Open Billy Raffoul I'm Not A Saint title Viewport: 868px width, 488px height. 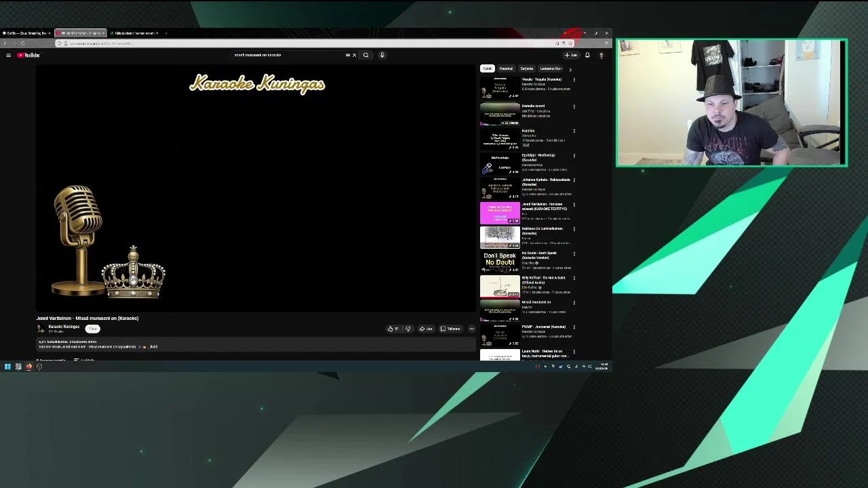[543, 280]
